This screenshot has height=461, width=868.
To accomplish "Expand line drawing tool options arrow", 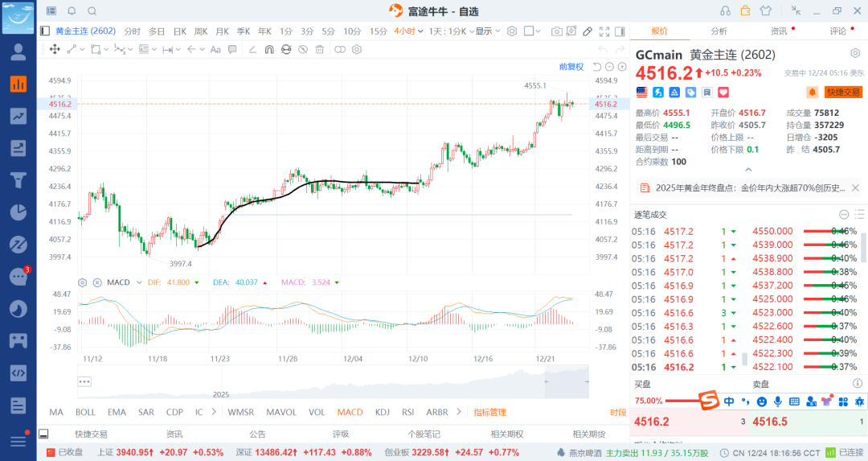I will click(x=82, y=49).
